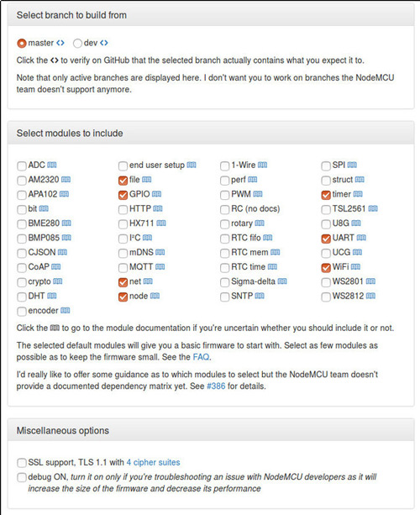Open the Sigma-delta documentation book icon

[x=282, y=281]
